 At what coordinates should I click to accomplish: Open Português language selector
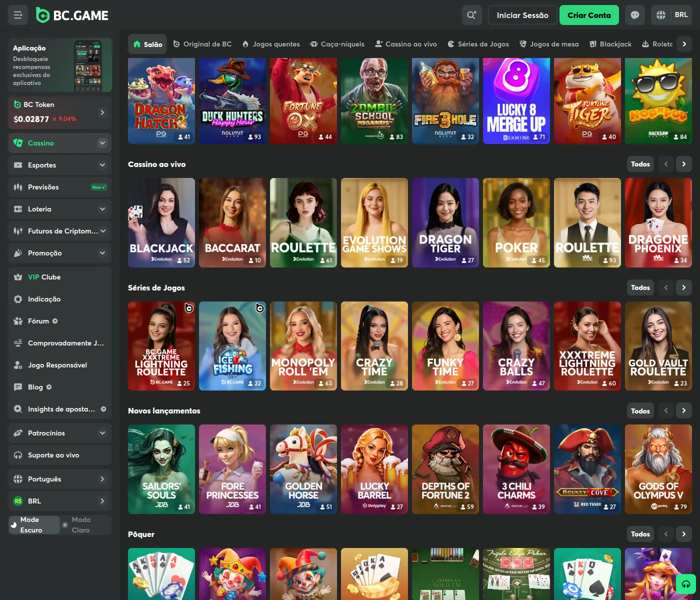(x=60, y=479)
